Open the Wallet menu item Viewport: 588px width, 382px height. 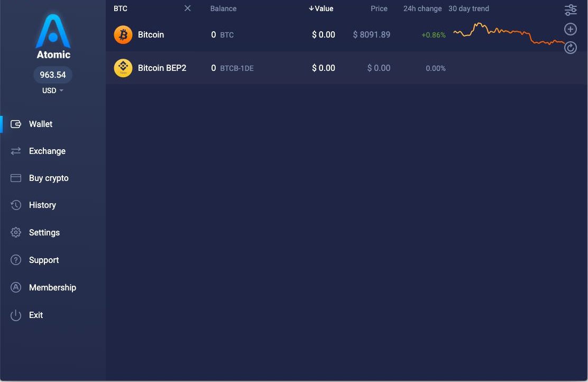point(52,124)
